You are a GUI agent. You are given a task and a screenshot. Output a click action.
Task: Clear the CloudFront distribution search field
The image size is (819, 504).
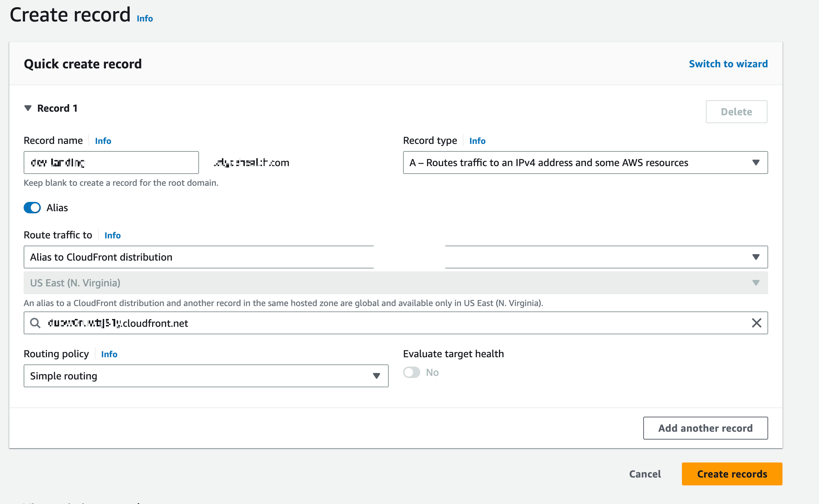pos(756,323)
